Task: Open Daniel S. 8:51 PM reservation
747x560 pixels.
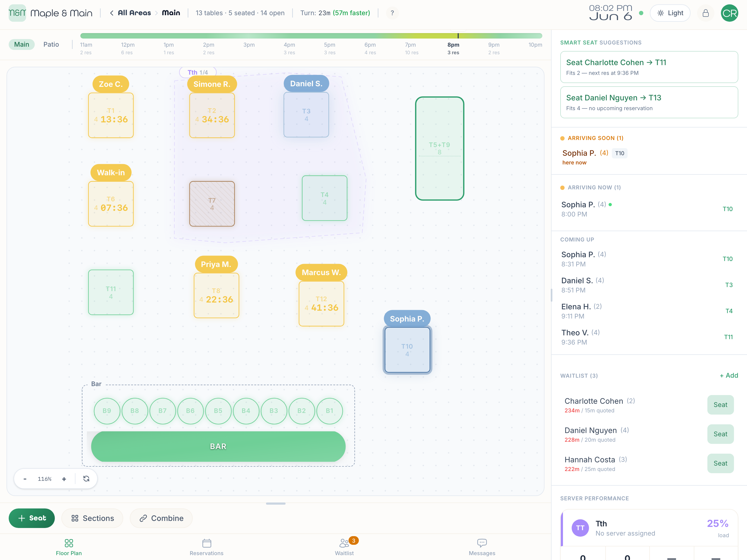Action: click(649, 285)
